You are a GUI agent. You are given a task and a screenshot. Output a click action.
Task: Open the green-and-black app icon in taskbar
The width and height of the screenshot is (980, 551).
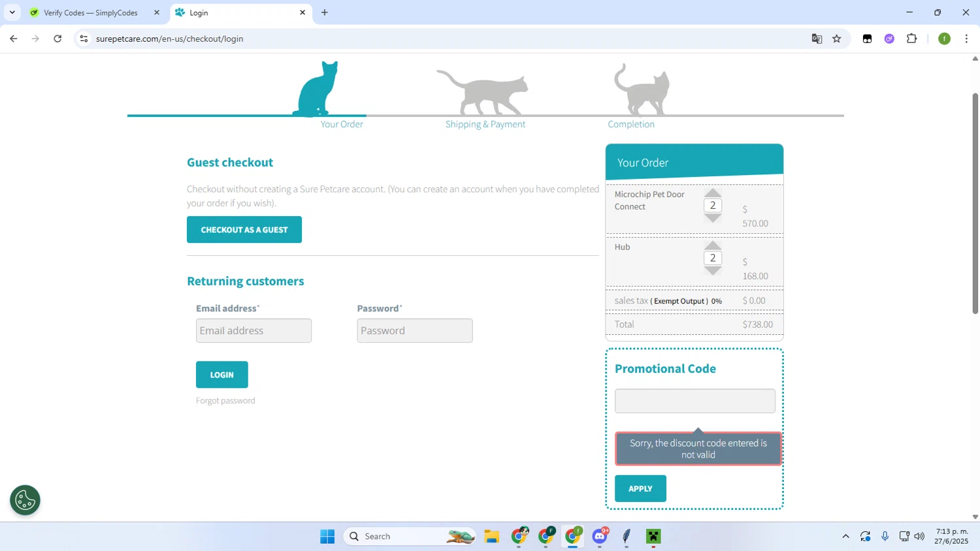click(653, 537)
